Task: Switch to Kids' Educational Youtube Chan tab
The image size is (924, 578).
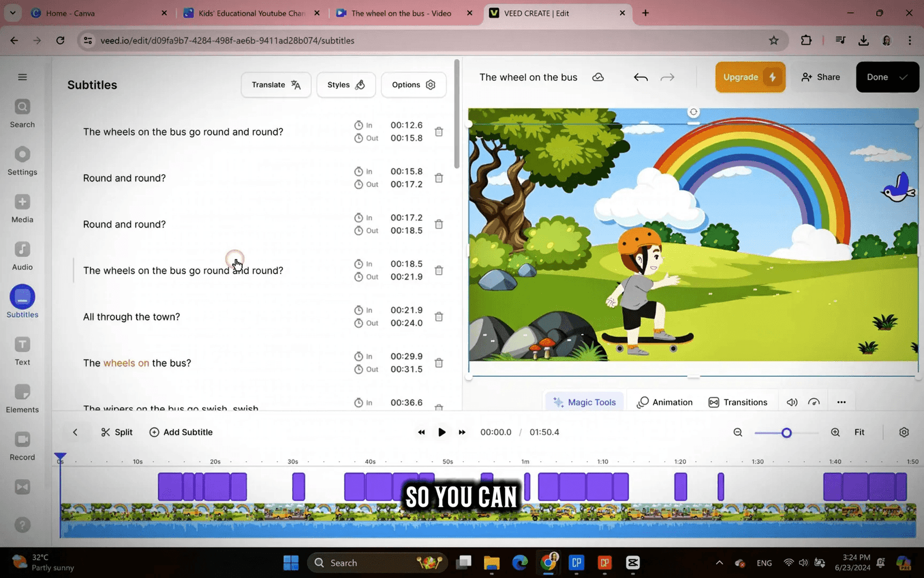Action: [252, 13]
